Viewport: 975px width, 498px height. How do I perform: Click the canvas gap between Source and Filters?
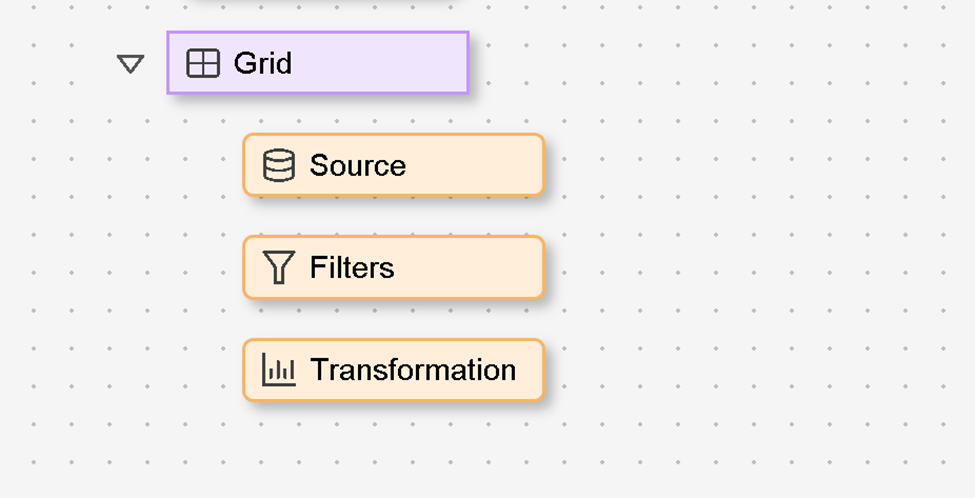point(393,216)
